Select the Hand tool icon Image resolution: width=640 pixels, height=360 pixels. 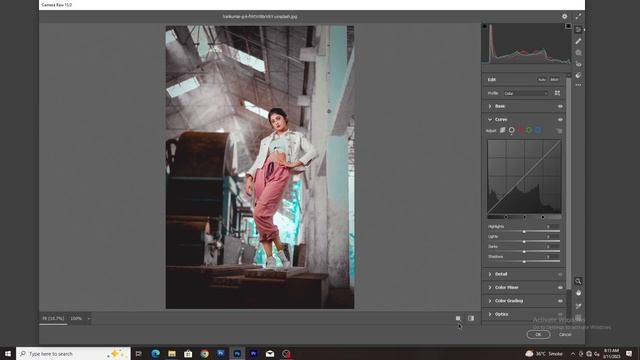click(x=578, y=293)
